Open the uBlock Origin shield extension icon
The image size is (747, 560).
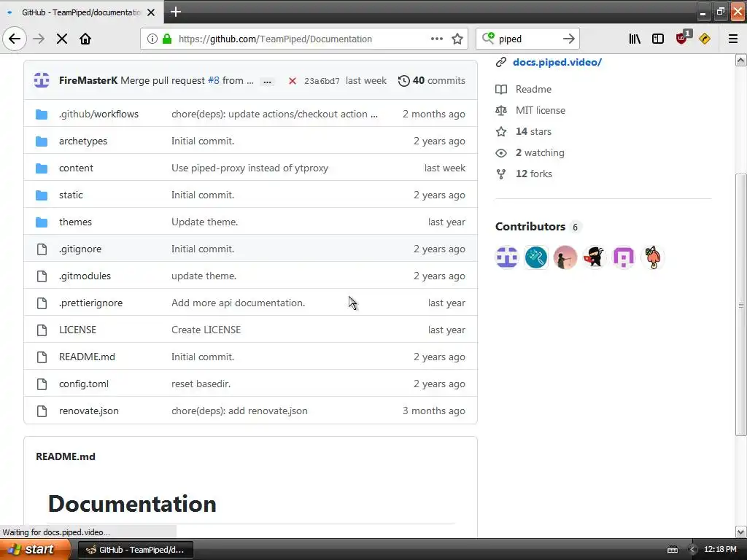point(682,38)
